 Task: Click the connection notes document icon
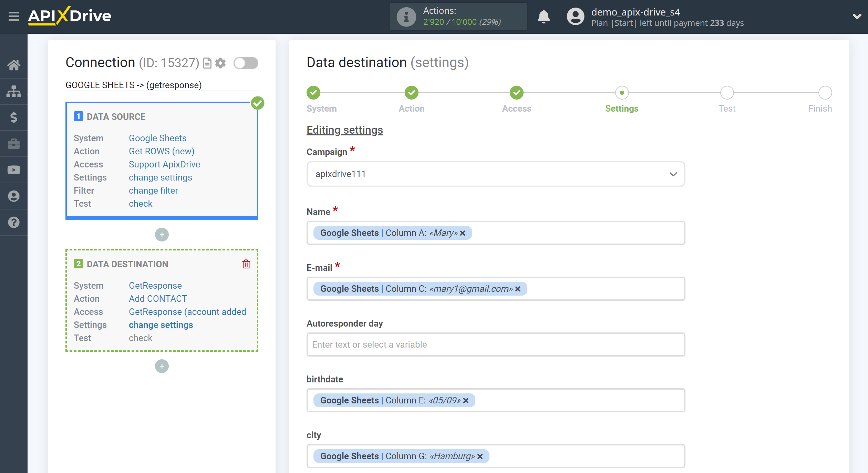(207, 63)
